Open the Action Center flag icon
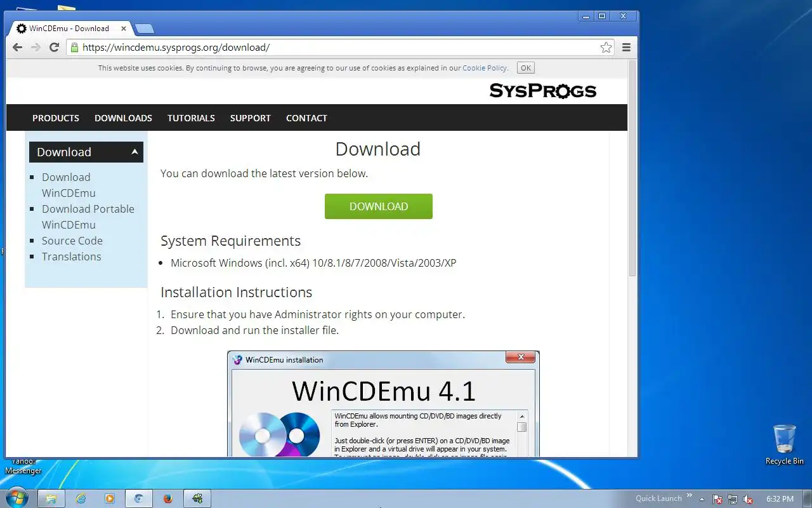 tap(717, 499)
